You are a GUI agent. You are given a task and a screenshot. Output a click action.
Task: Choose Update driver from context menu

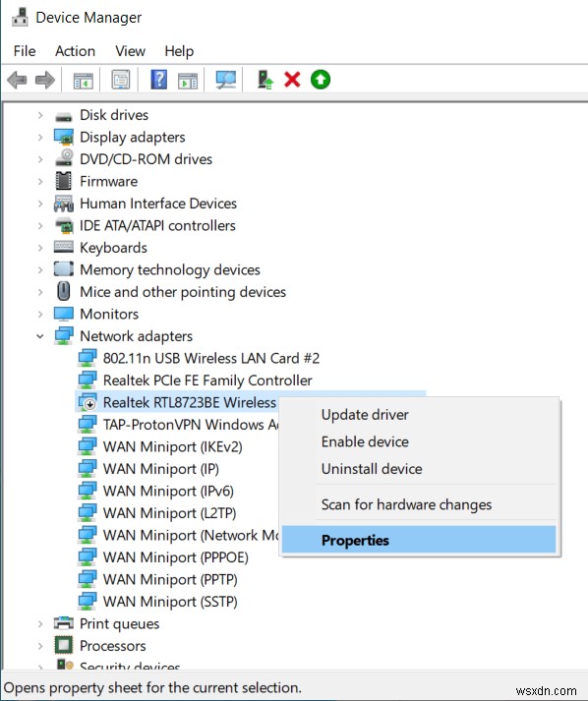click(419, 415)
